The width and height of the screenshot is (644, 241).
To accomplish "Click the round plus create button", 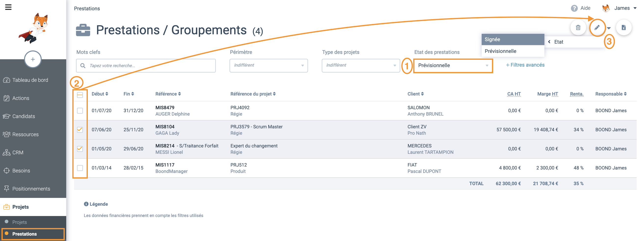I will [33, 60].
